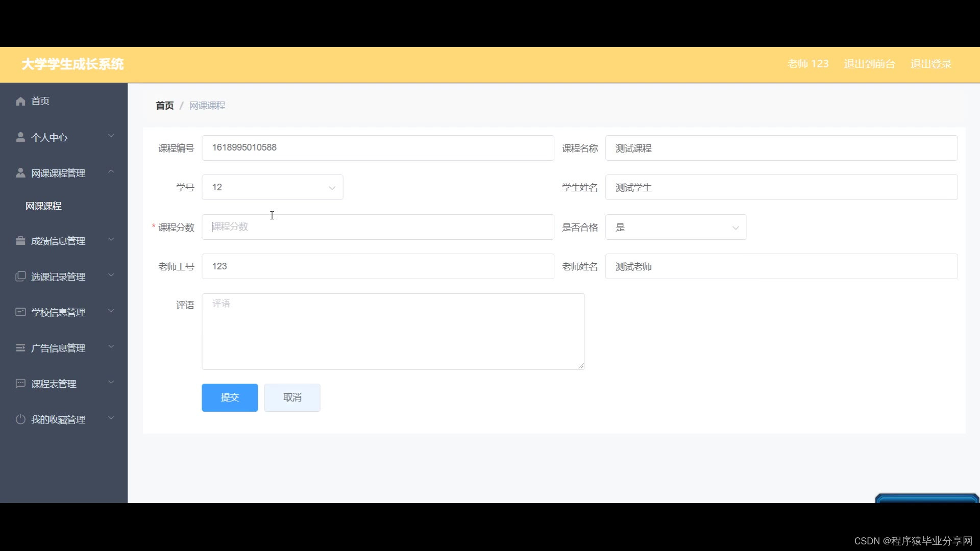Click the briefcase icon beside 成绩信息管理

coord(20,241)
